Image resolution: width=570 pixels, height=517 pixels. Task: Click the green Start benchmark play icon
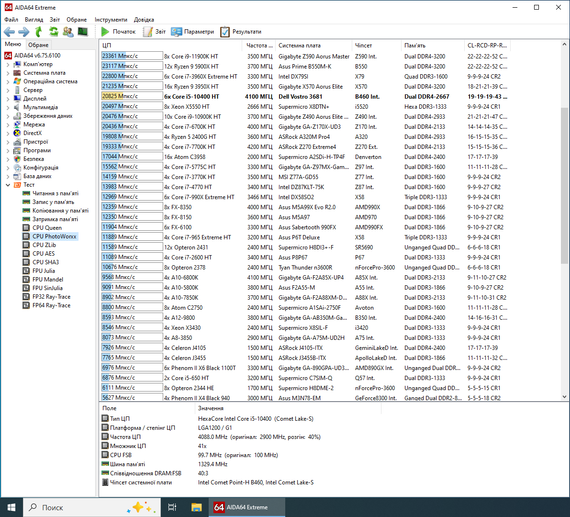point(105,32)
